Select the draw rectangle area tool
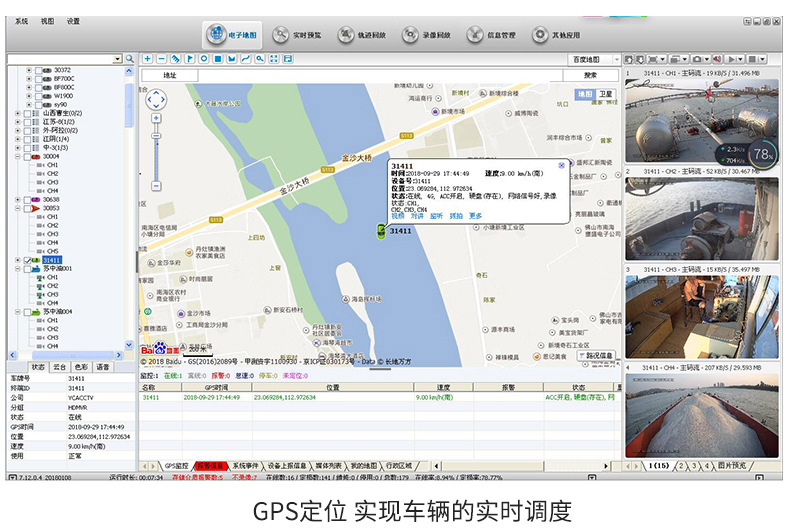 click(218, 59)
